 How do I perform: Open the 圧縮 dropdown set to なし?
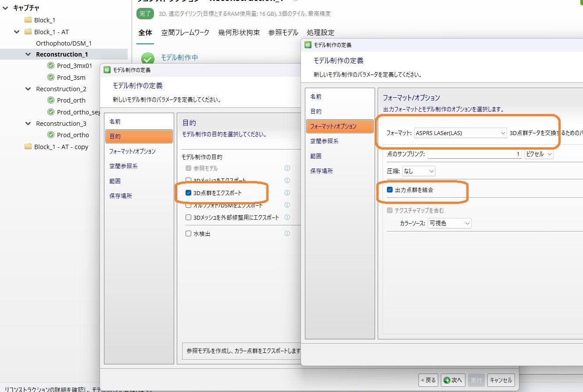(x=418, y=171)
